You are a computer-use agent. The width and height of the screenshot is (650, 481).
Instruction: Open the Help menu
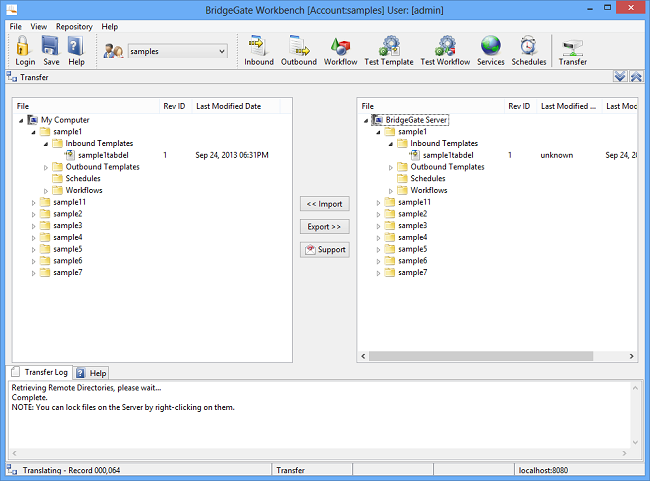click(110, 27)
